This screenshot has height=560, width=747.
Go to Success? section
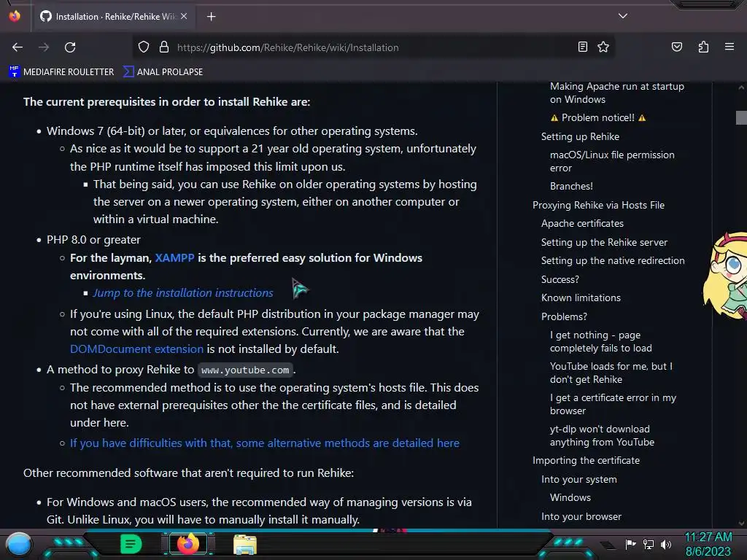coord(560,279)
